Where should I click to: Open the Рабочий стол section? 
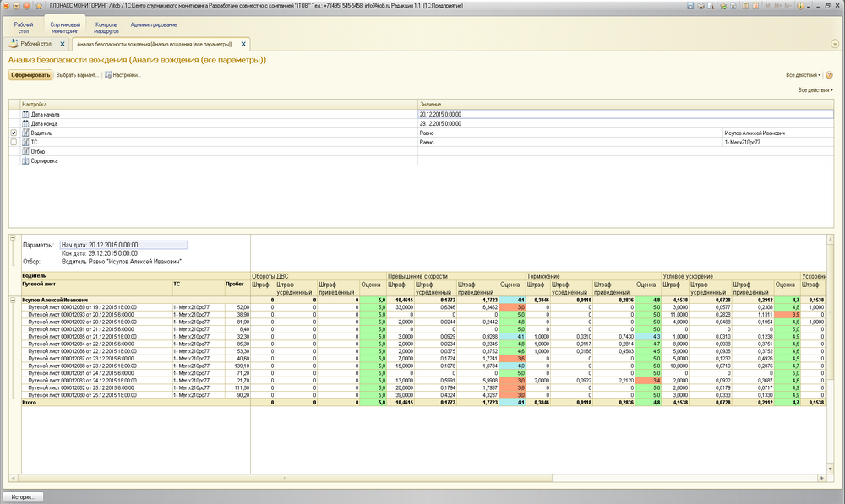pyautogui.click(x=23, y=28)
